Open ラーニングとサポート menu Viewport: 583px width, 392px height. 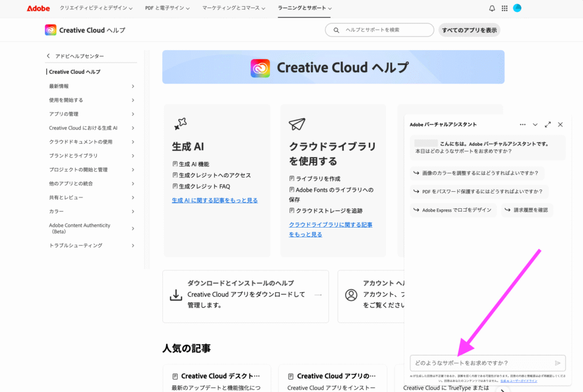pos(305,8)
